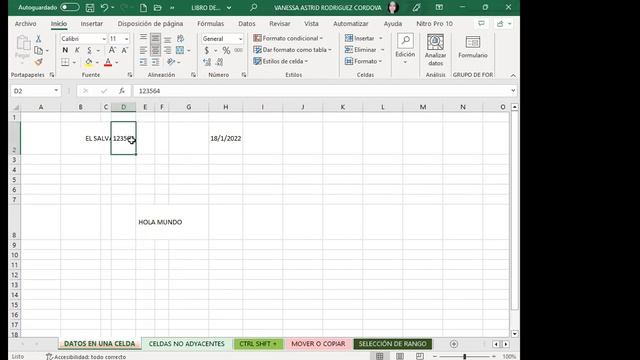This screenshot has width=640, height=360.
Task: Toggle Middle vertical alignment
Action: tap(156, 39)
